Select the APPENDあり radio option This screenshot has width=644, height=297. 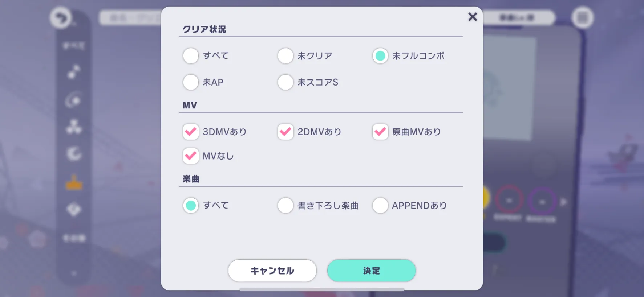click(380, 205)
